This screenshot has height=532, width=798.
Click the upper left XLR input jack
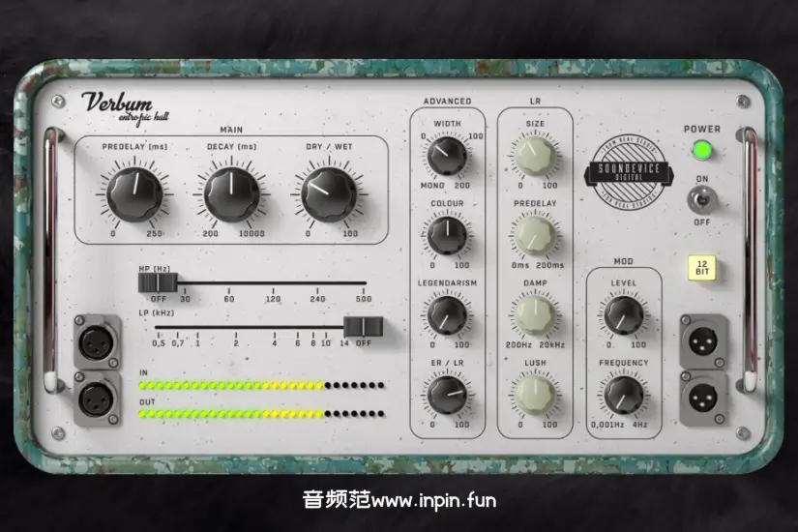(x=97, y=341)
